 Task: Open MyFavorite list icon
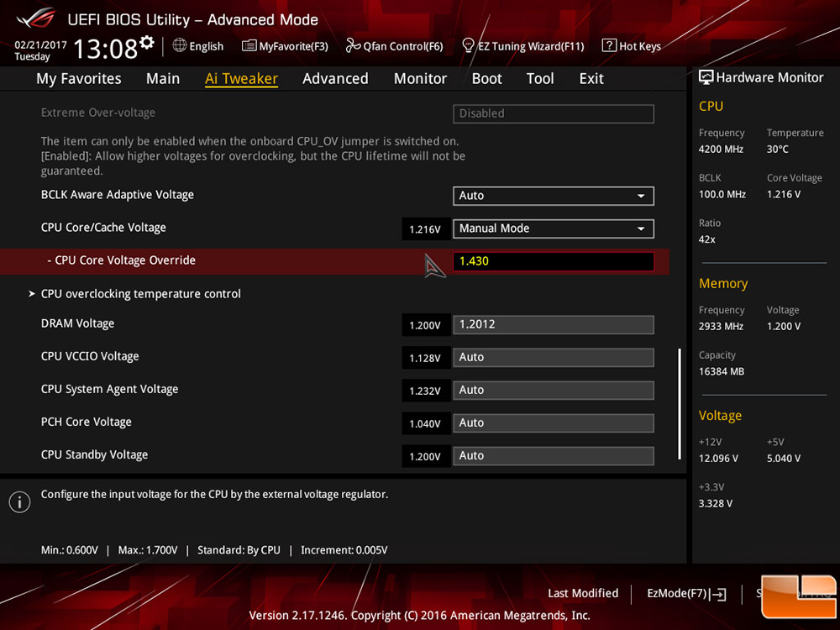249,45
